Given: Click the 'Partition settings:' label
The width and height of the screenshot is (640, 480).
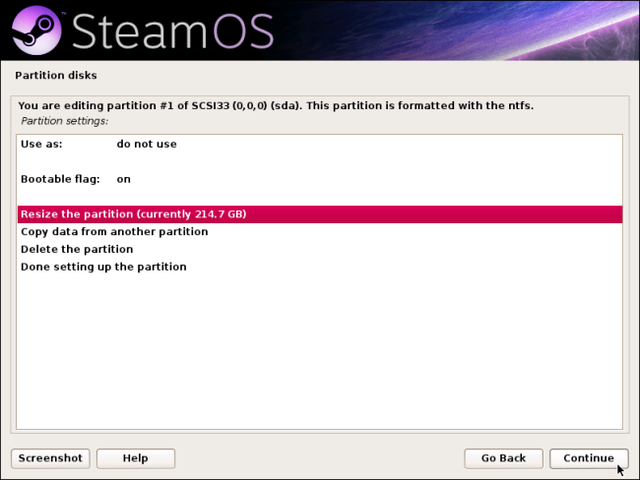Looking at the screenshot, I should (64, 121).
